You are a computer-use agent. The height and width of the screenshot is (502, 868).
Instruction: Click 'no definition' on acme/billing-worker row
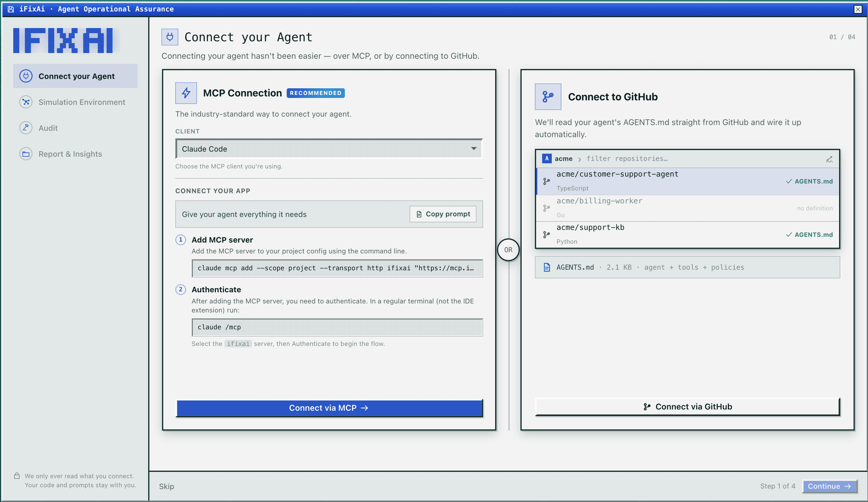pos(815,208)
